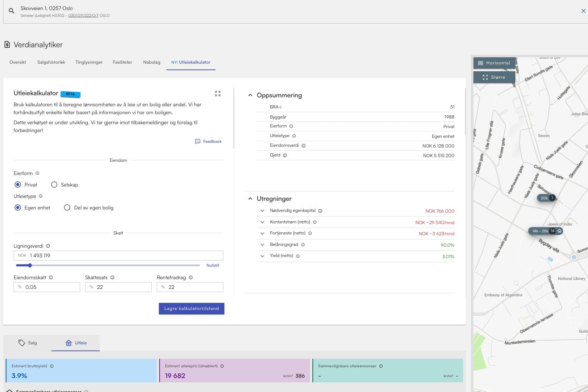
Task: Click info icon next to Eiendomsverdi
Action: tap(303, 146)
